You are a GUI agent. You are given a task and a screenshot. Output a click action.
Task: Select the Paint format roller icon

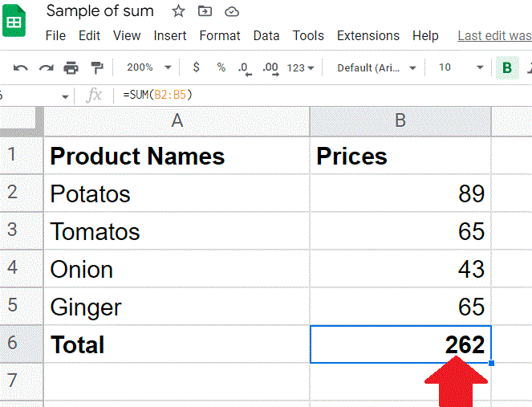click(x=97, y=68)
